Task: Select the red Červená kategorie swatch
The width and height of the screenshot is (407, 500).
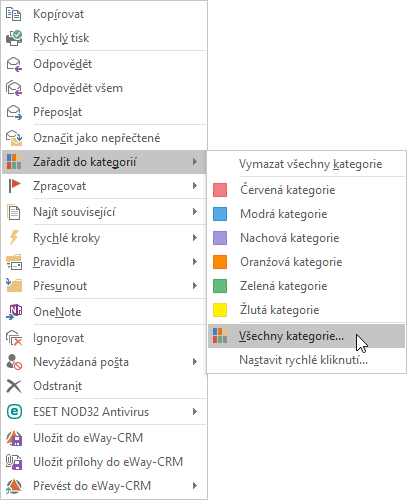Action: (220, 190)
